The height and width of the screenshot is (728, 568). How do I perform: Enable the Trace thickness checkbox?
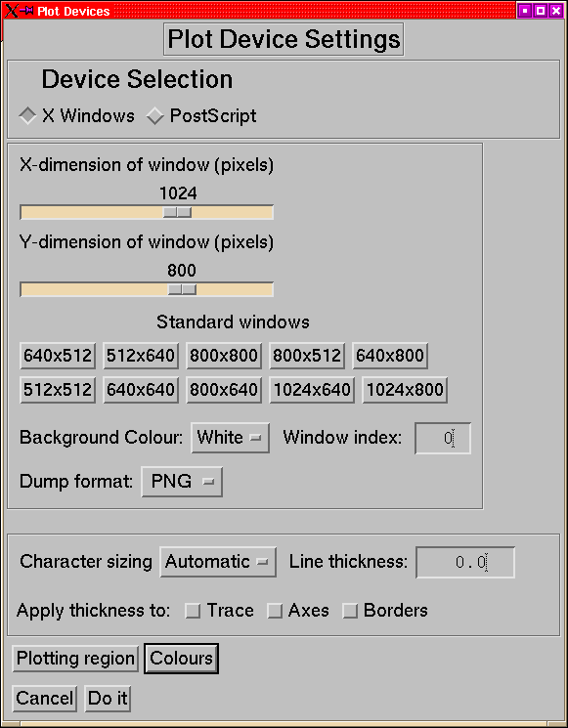[193, 611]
